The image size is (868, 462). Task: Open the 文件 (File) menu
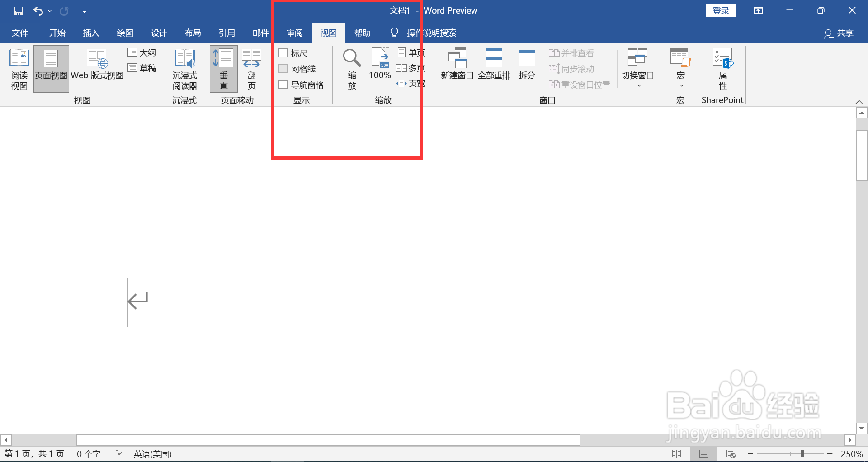19,33
